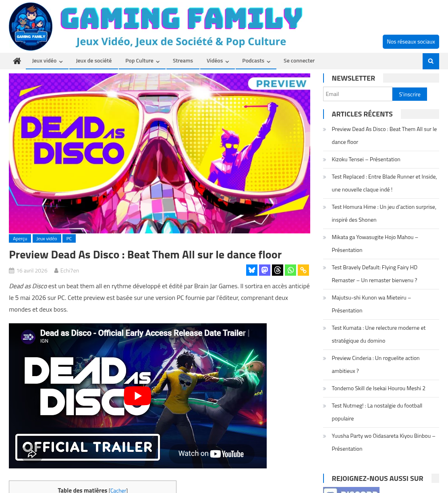Share the article on Threads

click(278, 270)
